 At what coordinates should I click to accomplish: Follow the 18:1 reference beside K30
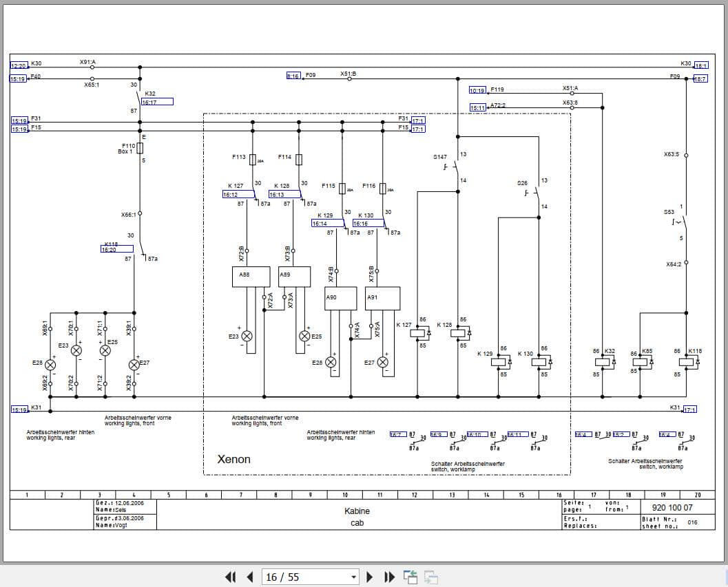[x=701, y=65]
